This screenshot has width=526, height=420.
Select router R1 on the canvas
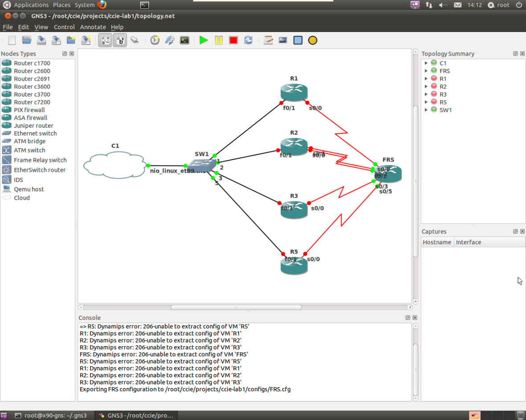294,92
